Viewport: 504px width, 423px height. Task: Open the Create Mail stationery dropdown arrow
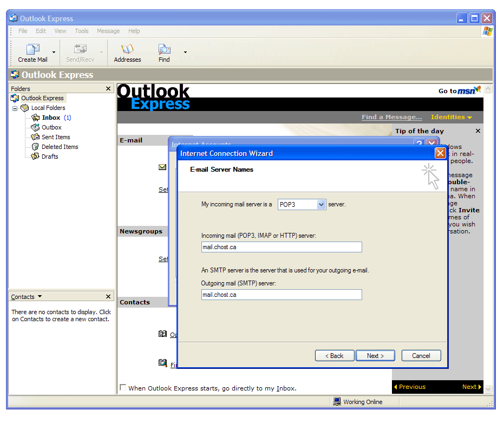click(x=54, y=52)
